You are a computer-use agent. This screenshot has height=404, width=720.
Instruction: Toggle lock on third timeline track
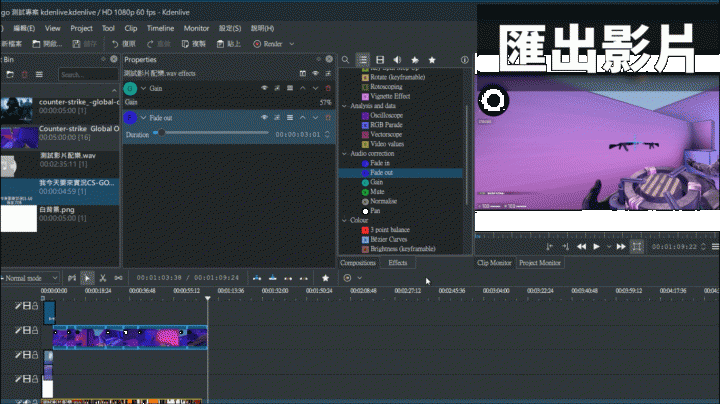(35, 355)
